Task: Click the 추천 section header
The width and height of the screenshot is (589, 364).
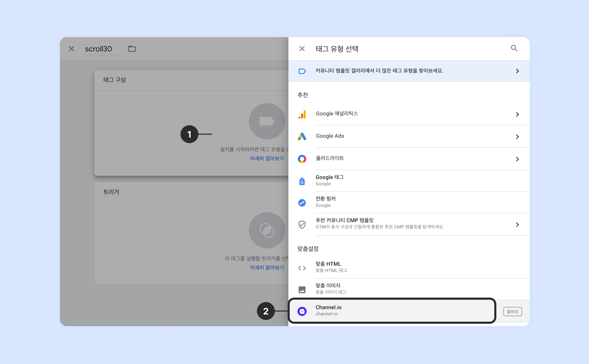Action: tap(303, 95)
